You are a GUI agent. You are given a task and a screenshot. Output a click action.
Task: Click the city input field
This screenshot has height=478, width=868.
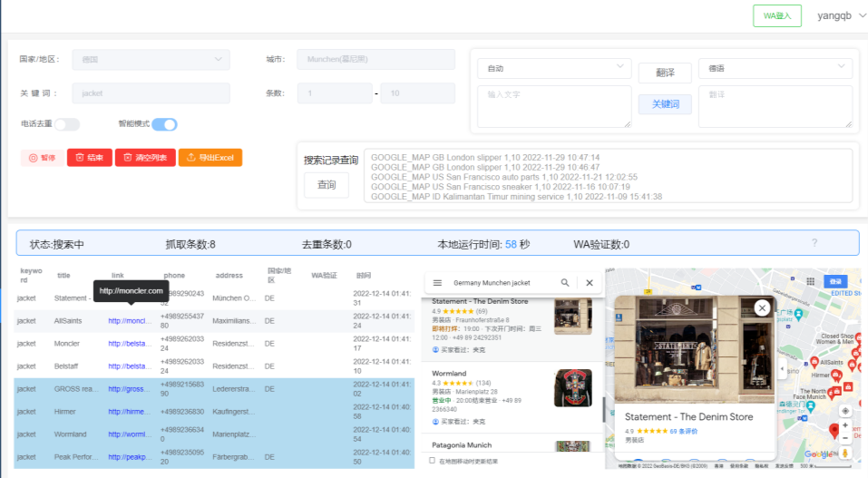[375, 59]
